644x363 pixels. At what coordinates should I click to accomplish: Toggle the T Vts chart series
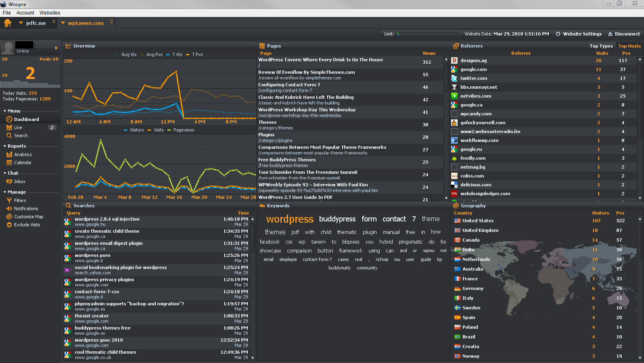(x=174, y=54)
